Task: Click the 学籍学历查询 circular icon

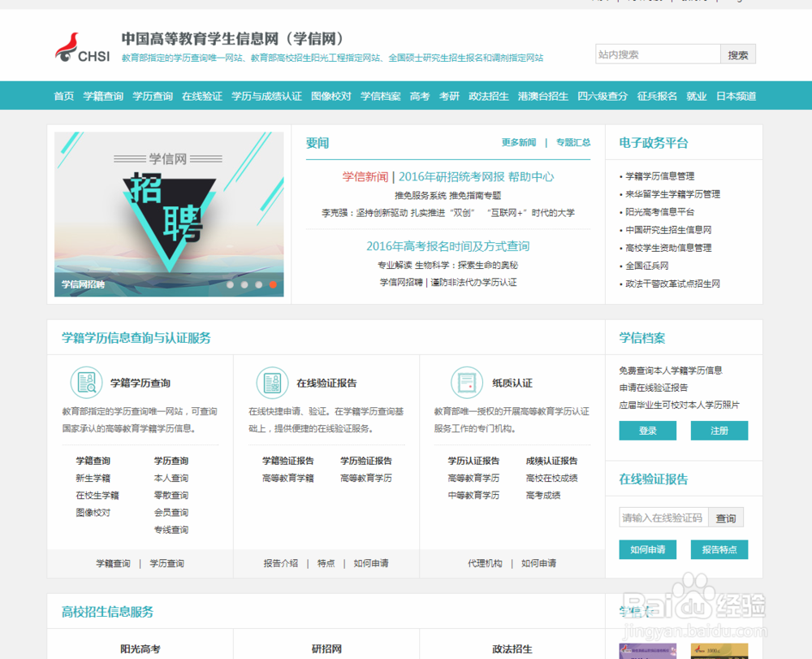Action: coord(87,383)
